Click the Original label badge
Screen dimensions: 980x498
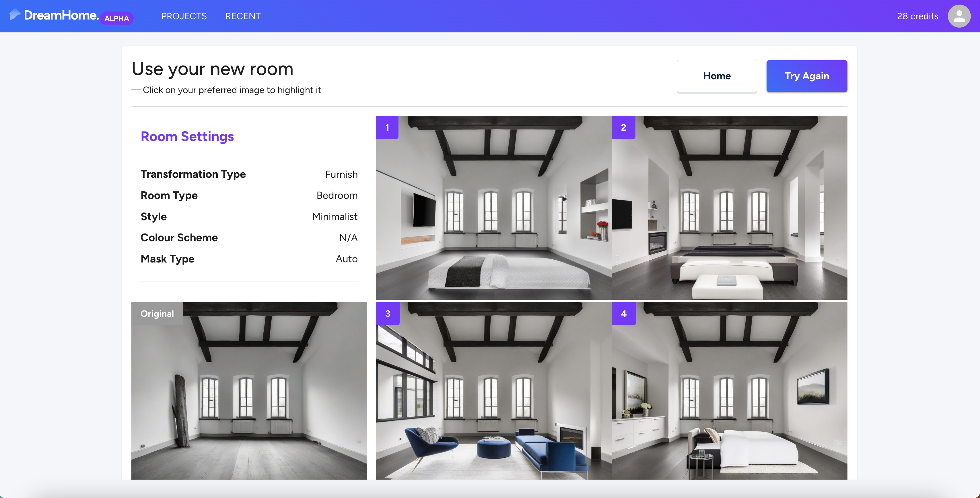(157, 313)
